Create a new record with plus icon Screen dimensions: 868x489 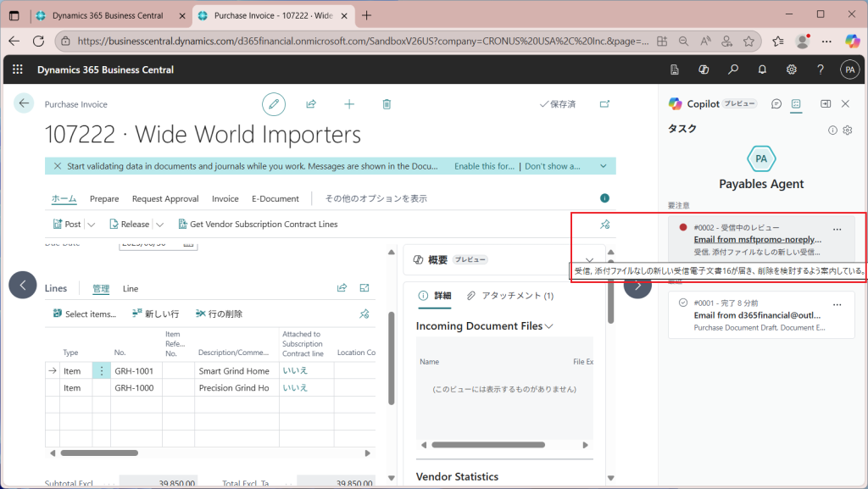pos(349,104)
